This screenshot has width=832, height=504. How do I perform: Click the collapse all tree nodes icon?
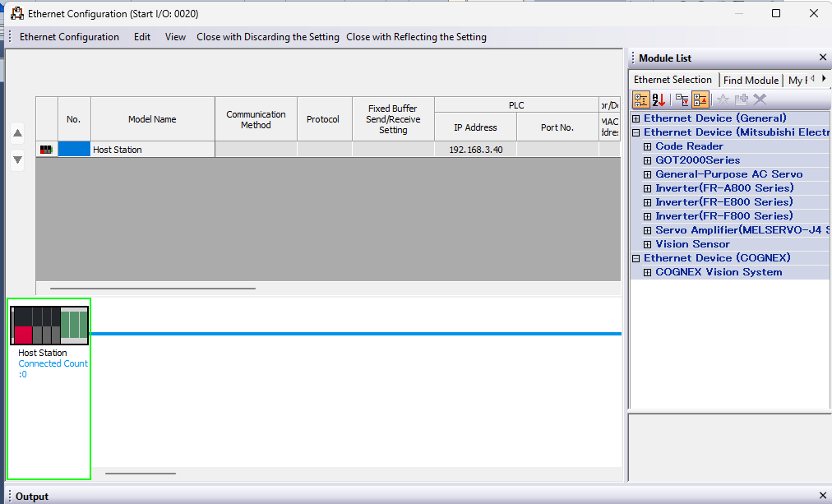pos(700,99)
